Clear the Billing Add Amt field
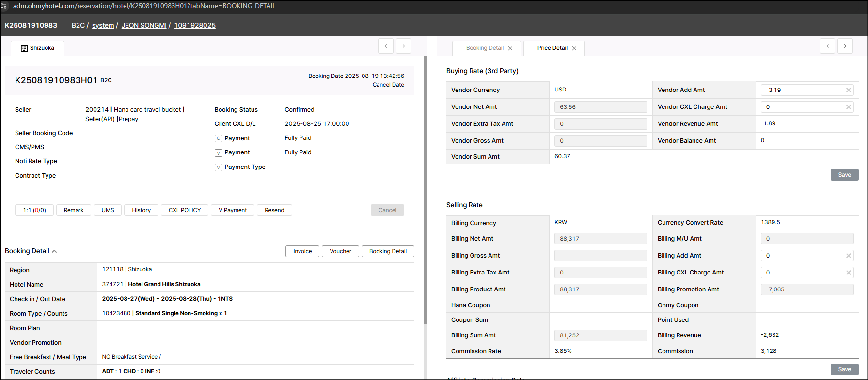The height and width of the screenshot is (380, 868). [848, 256]
